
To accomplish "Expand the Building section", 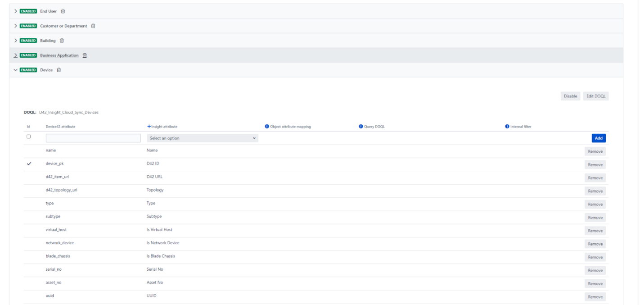I will click(x=16, y=41).
